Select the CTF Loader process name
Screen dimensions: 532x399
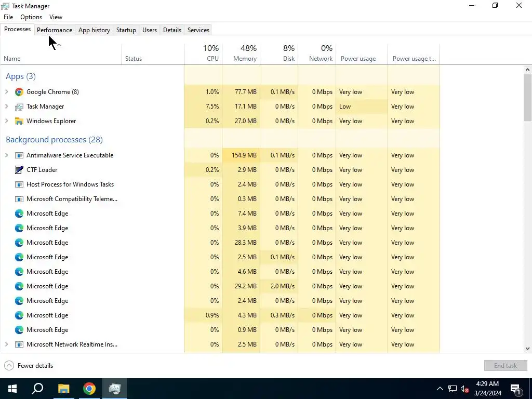[42, 170]
